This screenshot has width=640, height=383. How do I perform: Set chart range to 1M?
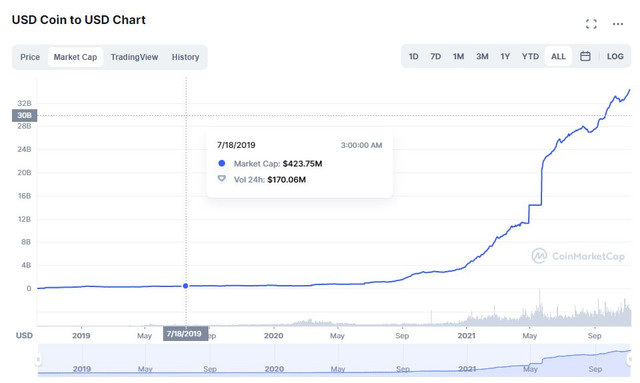pos(458,56)
